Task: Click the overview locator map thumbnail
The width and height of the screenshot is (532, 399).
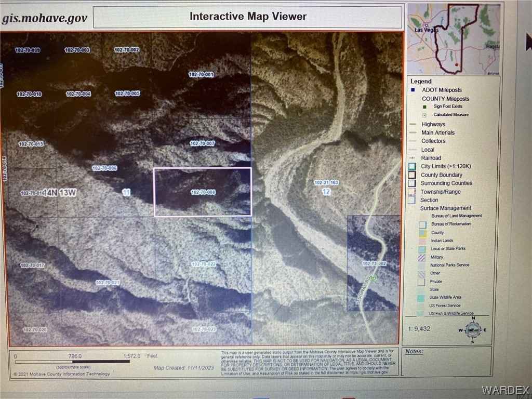Action: 454,39
